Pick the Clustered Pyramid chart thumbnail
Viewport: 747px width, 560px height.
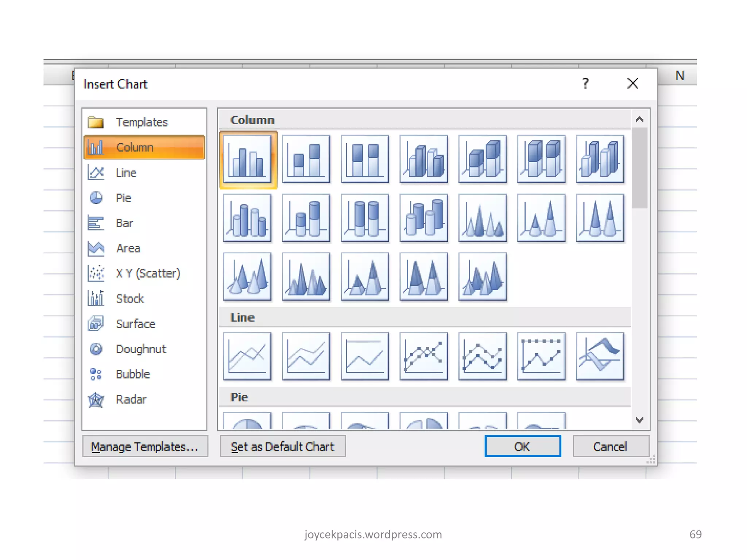tap(306, 277)
